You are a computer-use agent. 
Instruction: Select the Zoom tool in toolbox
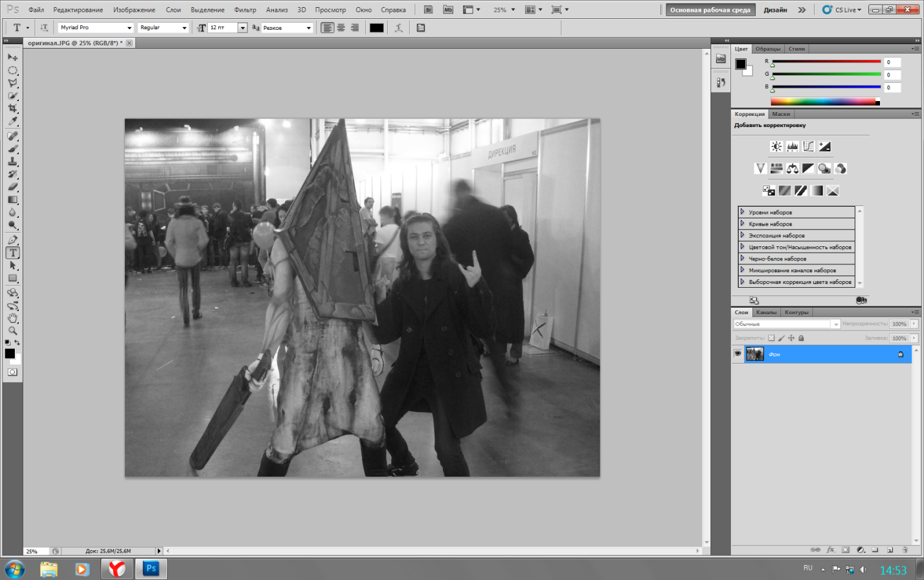coord(12,331)
